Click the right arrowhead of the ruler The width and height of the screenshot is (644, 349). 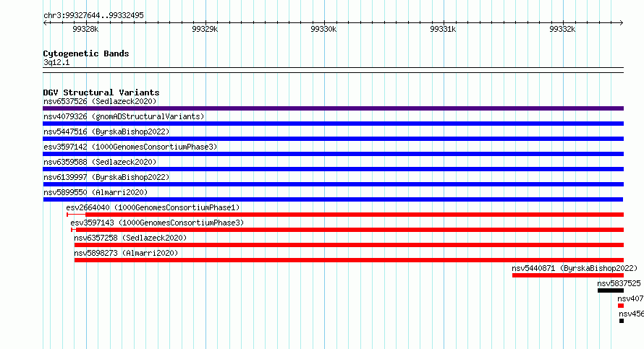[622, 23]
